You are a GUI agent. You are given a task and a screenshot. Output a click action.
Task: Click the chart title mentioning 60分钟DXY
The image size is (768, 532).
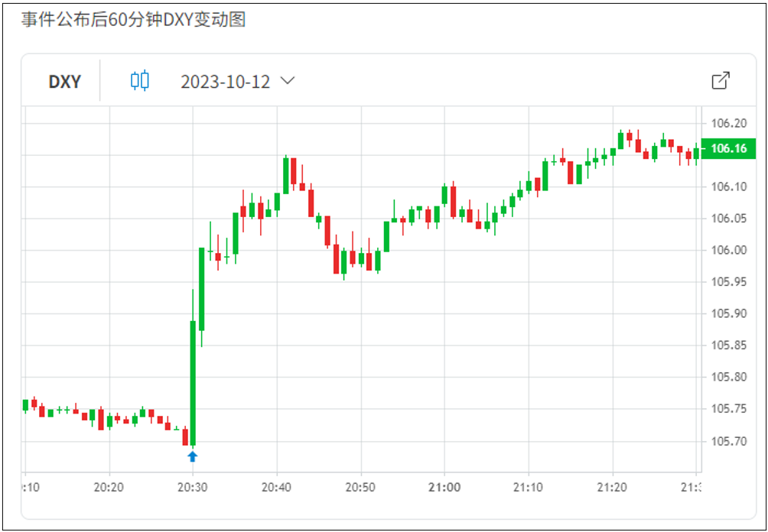click(x=133, y=20)
